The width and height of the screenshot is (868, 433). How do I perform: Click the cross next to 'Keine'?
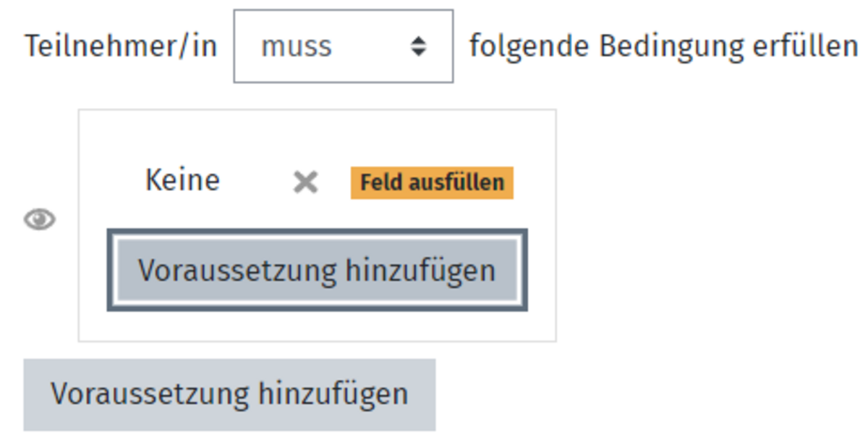(305, 182)
